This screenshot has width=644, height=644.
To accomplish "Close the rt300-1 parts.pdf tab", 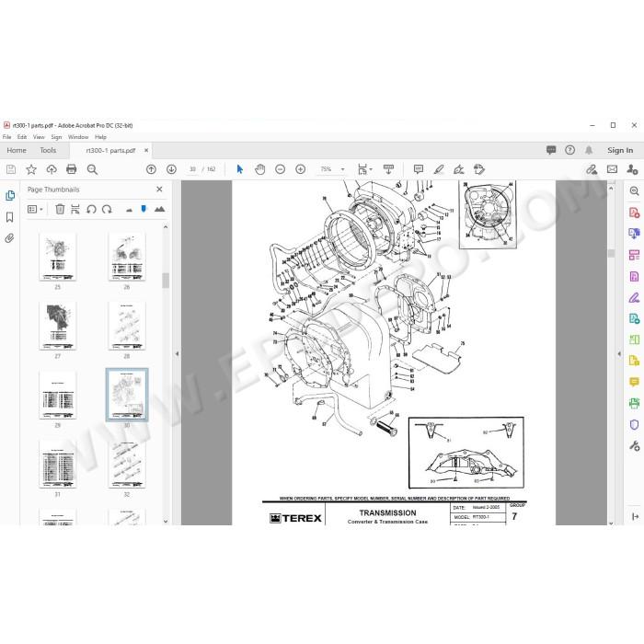I will point(146,150).
